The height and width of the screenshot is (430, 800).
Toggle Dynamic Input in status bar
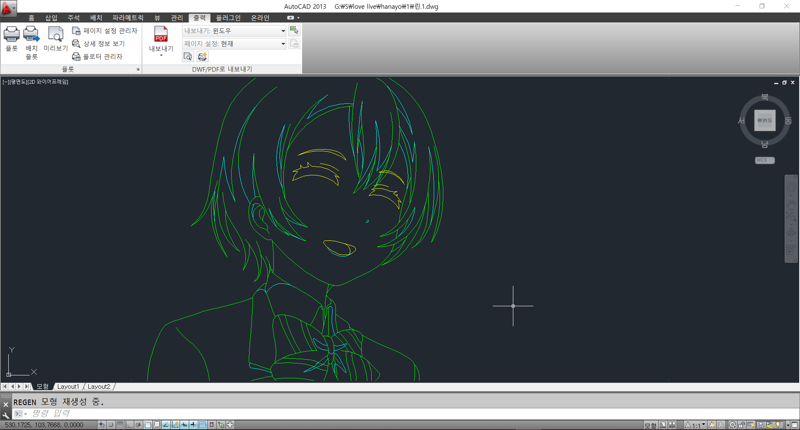(185, 425)
